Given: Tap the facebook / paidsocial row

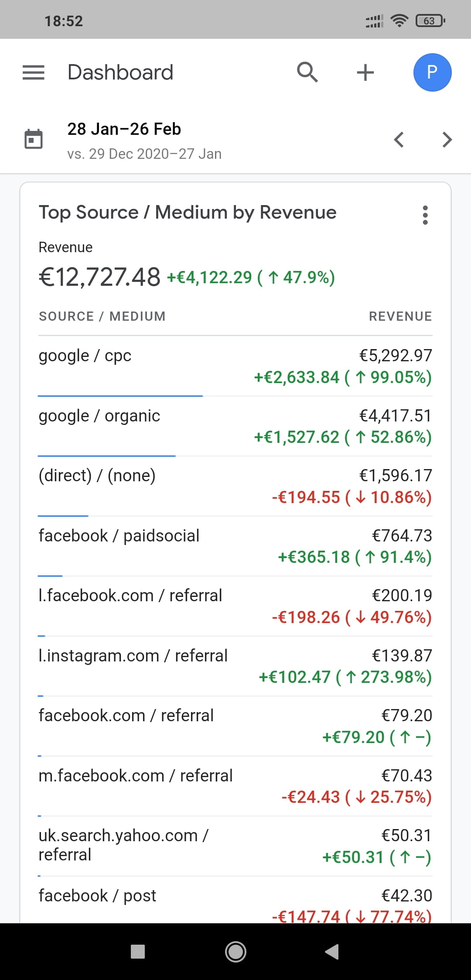Looking at the screenshot, I should [x=235, y=546].
